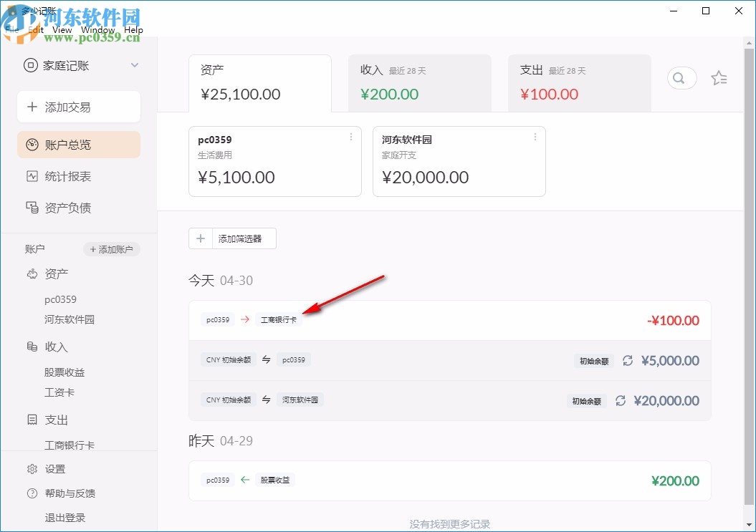
Task: Click the vertical scrollbar up arrow
Action: point(750,43)
